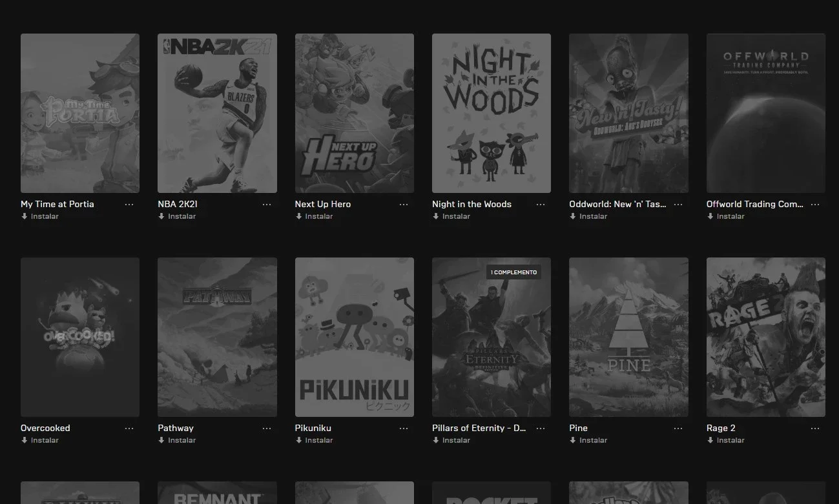Open the Next Up Hero cover art

[x=355, y=113]
